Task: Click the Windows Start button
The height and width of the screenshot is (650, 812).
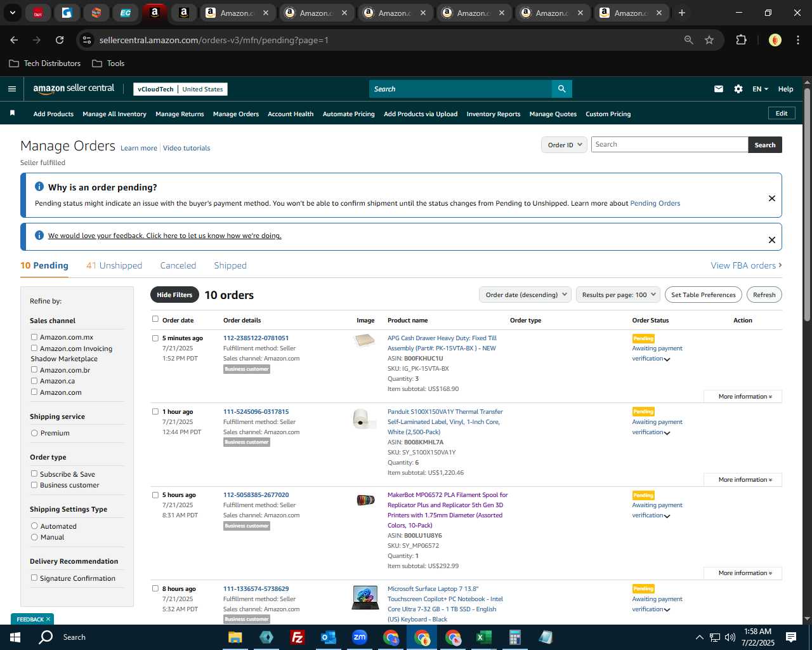Action: tap(15, 637)
